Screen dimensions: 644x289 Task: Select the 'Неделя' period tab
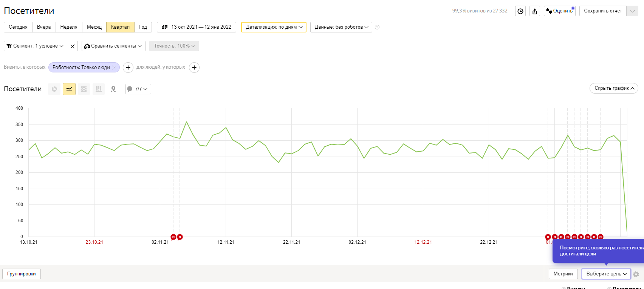[69, 27]
